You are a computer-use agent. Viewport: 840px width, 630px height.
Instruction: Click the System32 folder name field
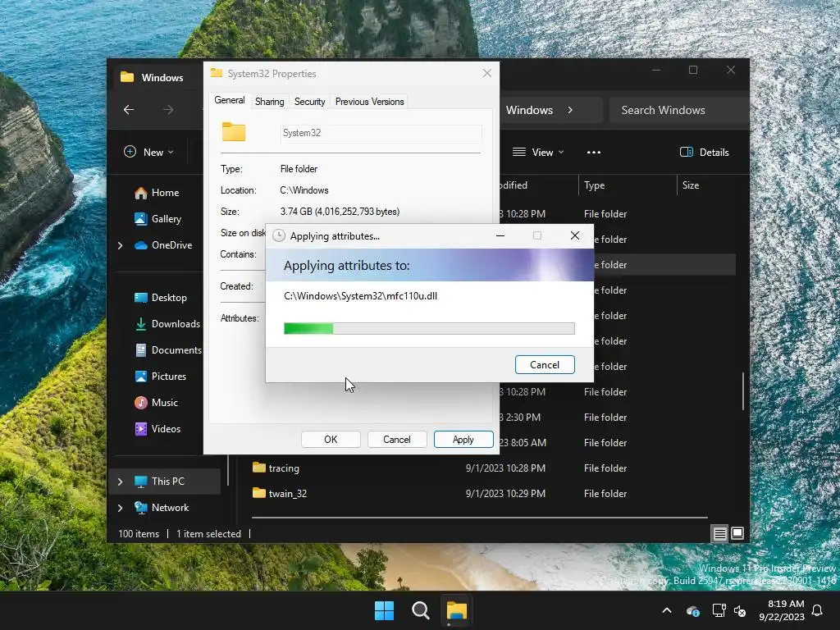click(381, 133)
